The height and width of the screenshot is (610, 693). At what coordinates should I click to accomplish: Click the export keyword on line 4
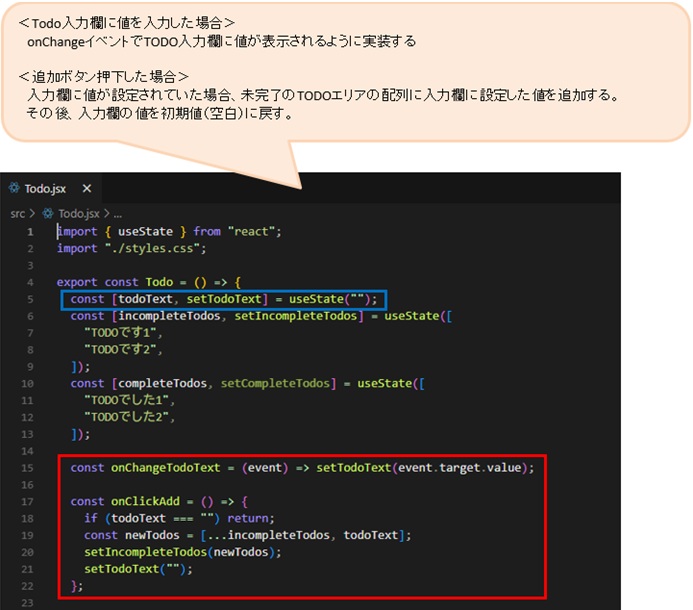pyautogui.click(x=77, y=282)
